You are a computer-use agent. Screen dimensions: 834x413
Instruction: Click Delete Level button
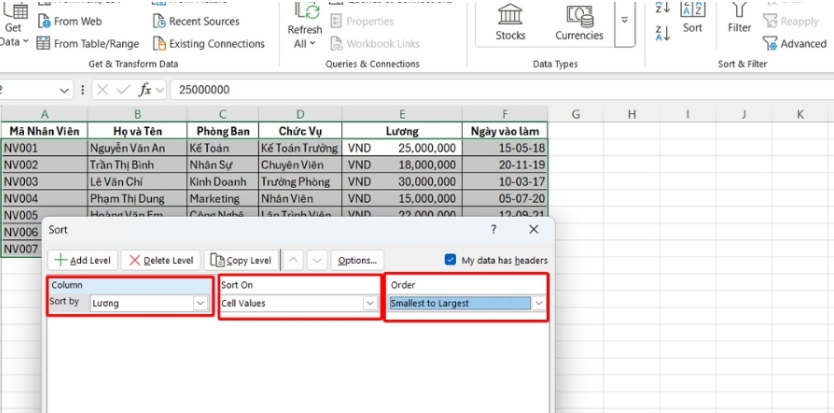tap(161, 260)
